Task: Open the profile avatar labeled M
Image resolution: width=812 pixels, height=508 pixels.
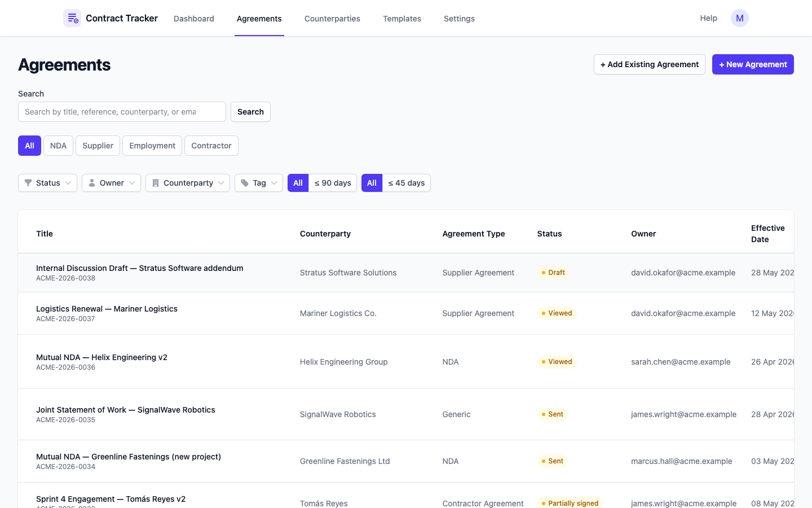Action: coord(739,18)
